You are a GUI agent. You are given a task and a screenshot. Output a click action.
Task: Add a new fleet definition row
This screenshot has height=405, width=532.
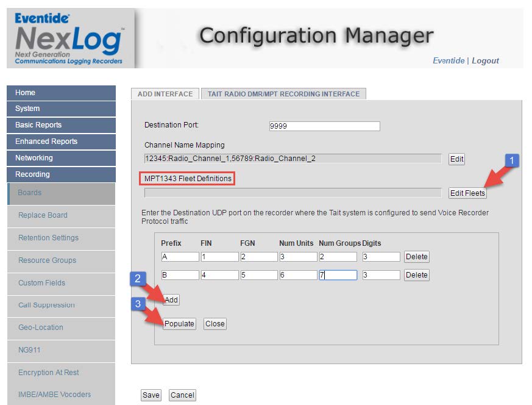coord(171,300)
